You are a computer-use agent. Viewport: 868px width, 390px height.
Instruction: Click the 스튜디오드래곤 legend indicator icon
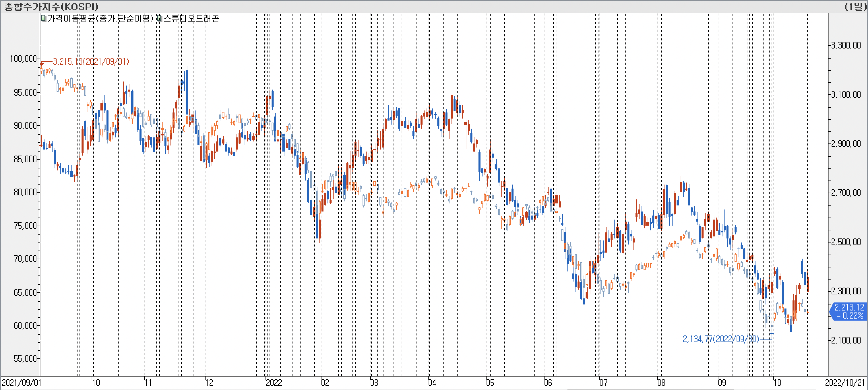point(159,19)
